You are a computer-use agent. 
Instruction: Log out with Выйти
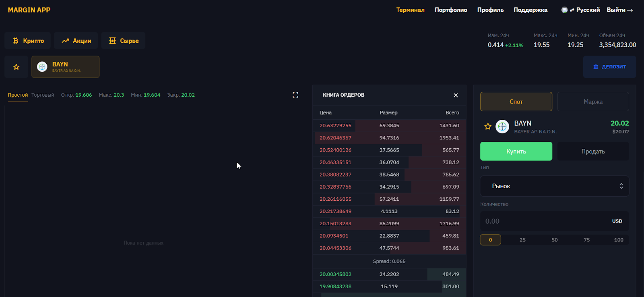(x=620, y=10)
